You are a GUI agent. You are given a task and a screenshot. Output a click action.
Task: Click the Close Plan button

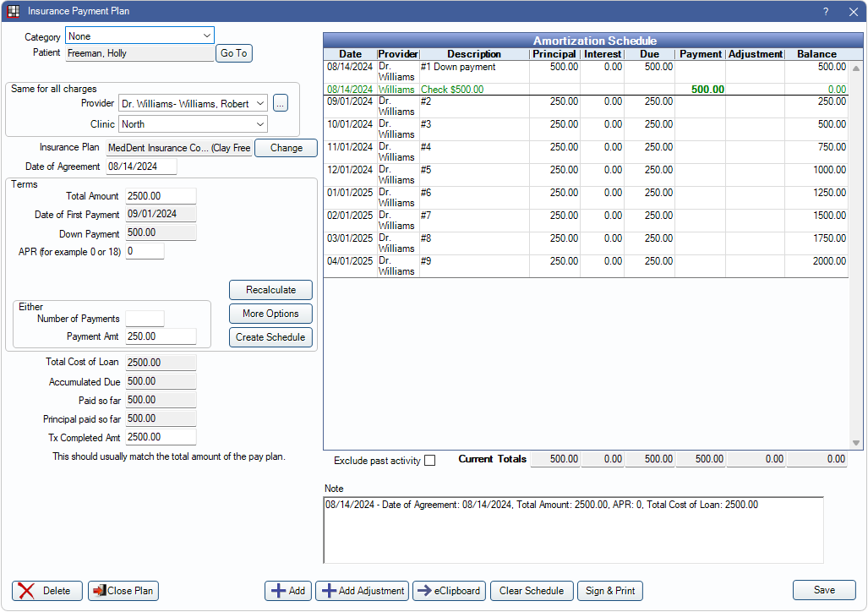coord(123,591)
